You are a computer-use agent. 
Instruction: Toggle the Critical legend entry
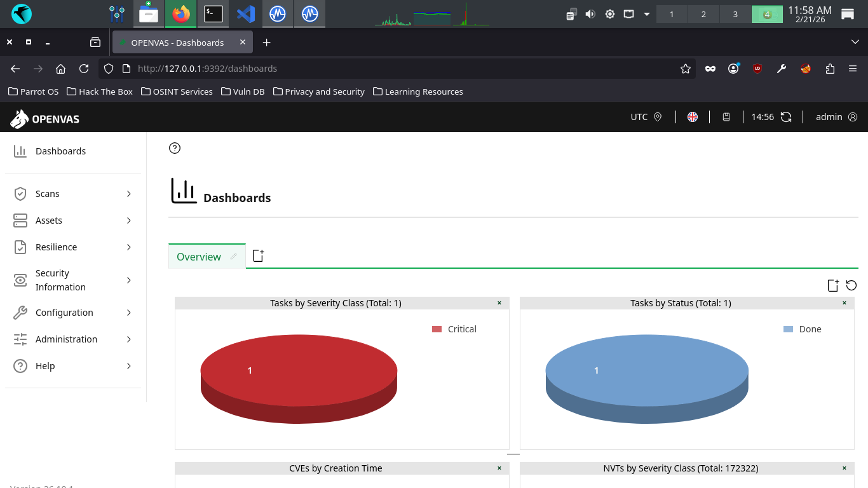coord(454,329)
